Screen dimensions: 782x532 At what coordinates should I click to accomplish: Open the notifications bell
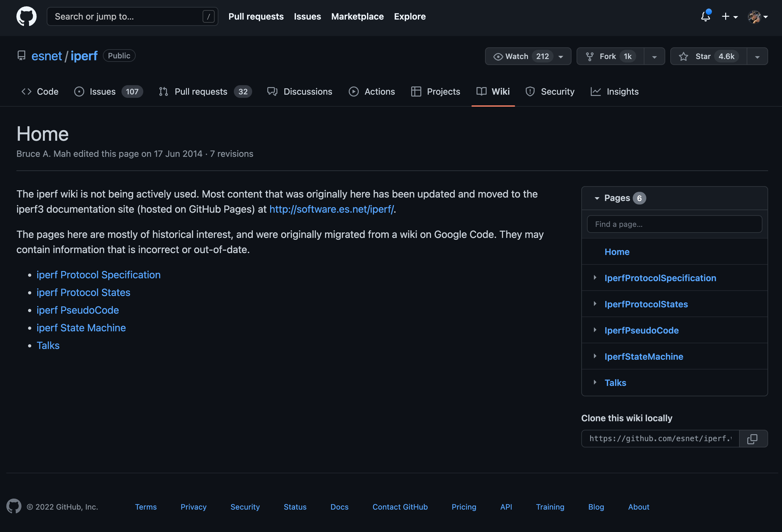click(706, 16)
